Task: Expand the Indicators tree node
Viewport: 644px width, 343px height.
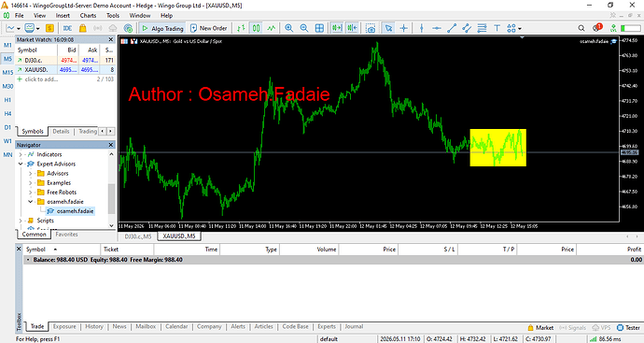Action: pyautogui.click(x=21, y=154)
